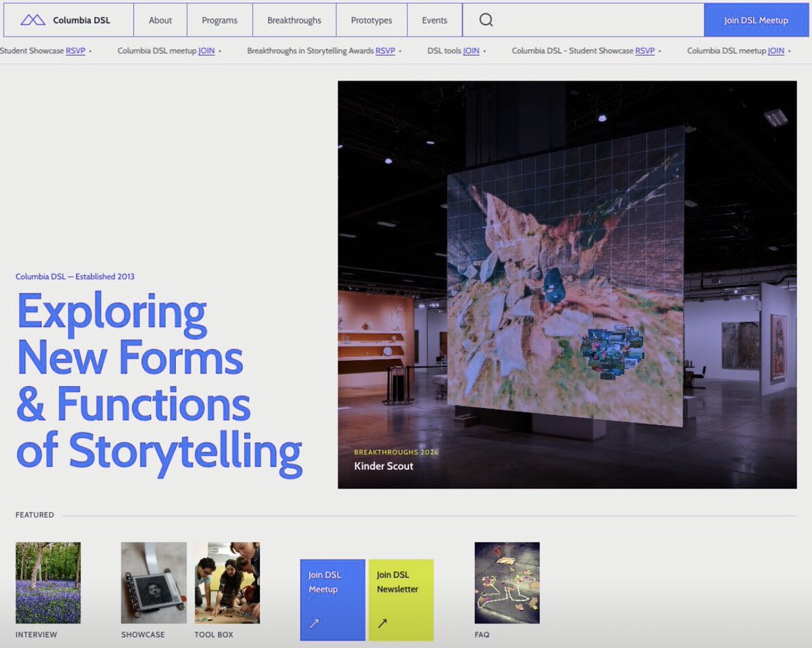
Task: Open the Prototypes menu item
Action: coord(371,20)
